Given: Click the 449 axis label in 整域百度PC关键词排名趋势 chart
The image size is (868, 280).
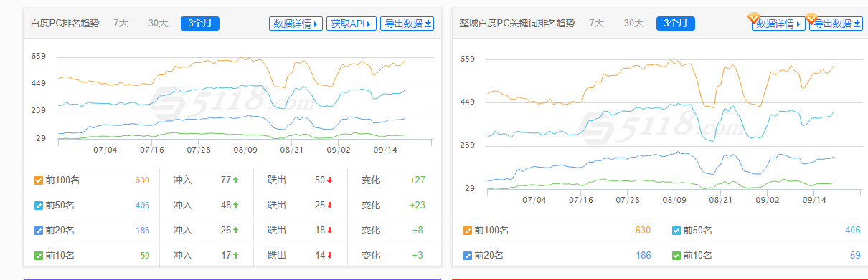Looking at the screenshot, I should (x=467, y=102).
